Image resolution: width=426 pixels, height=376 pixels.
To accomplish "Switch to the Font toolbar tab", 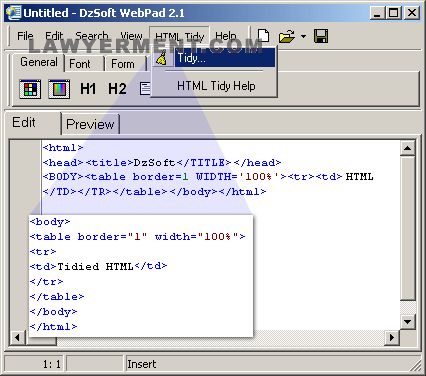I will [x=80, y=64].
